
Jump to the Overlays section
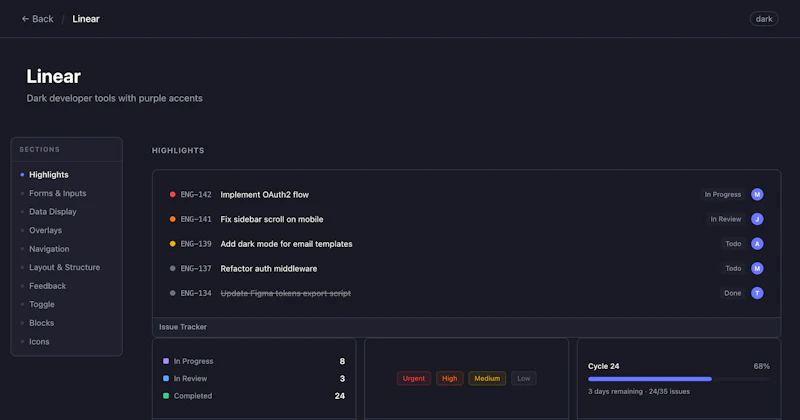click(45, 230)
